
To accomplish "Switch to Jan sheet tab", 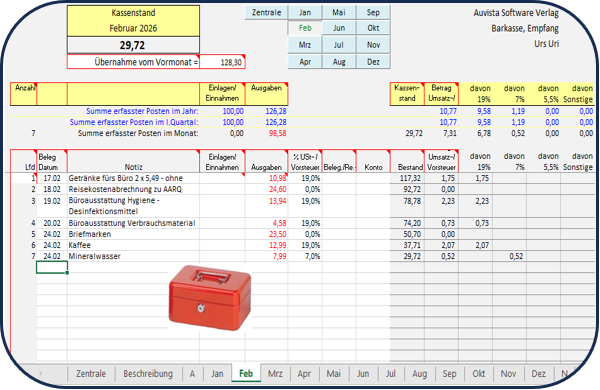I will click(217, 374).
